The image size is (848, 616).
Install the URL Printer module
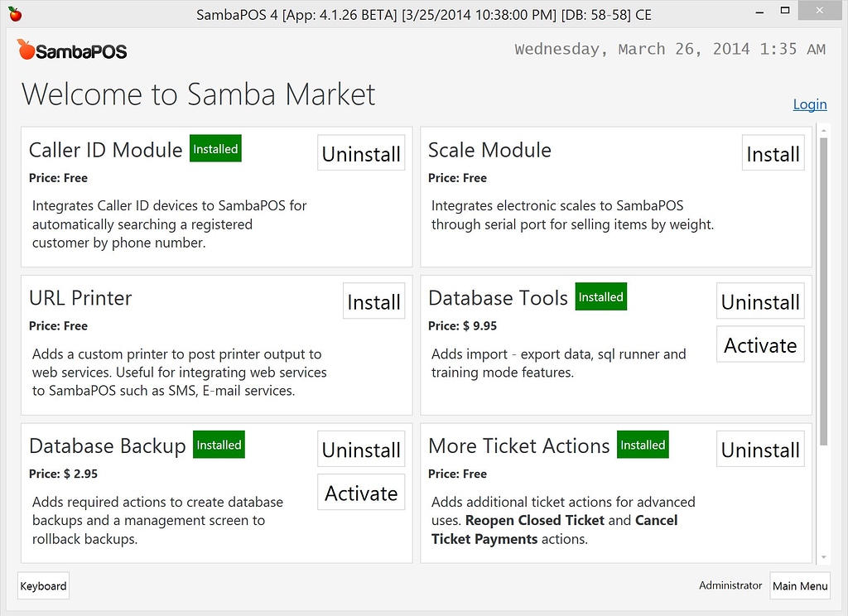tap(373, 301)
